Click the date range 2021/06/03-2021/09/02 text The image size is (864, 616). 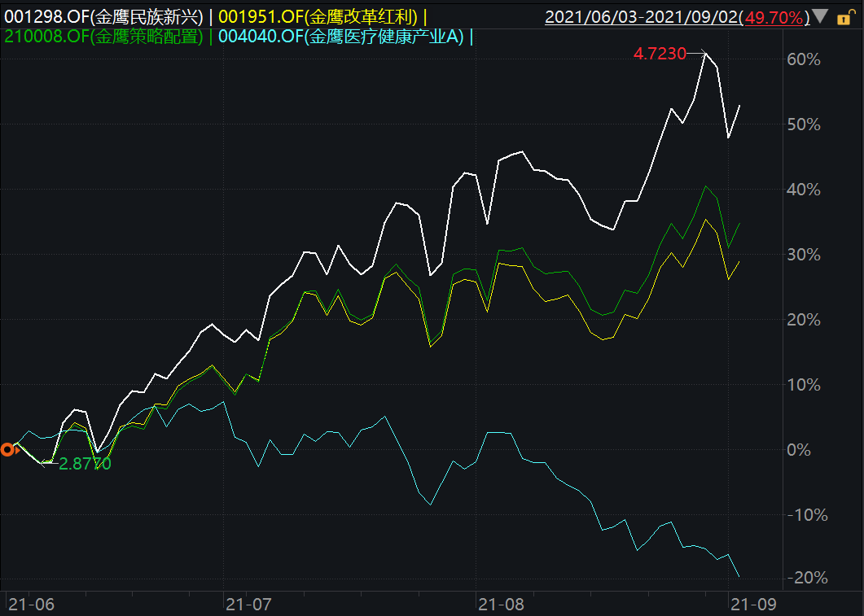click(642, 17)
